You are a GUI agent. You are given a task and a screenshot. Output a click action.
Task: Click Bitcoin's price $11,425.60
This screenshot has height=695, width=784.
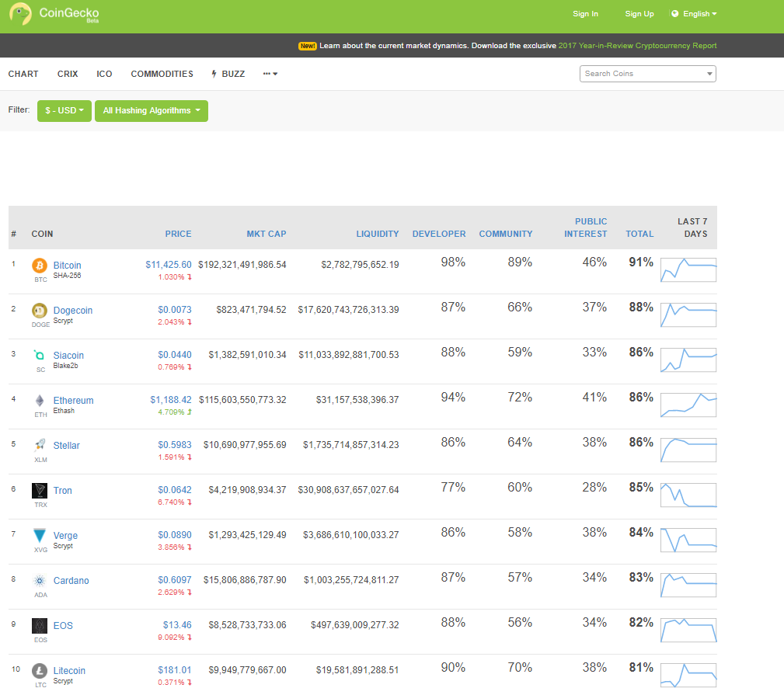169,264
